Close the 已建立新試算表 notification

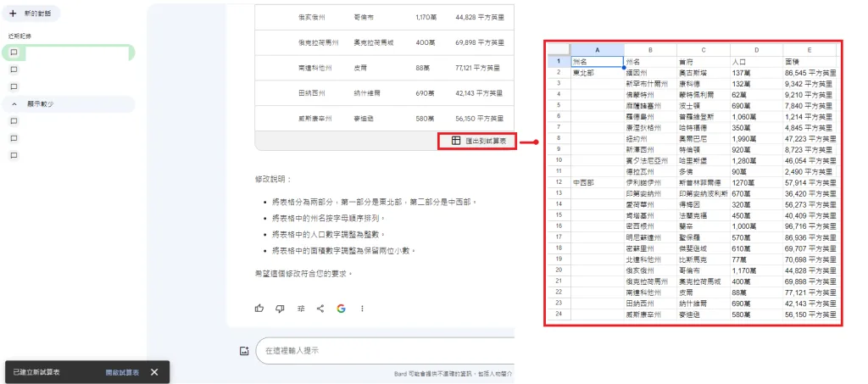(154, 372)
